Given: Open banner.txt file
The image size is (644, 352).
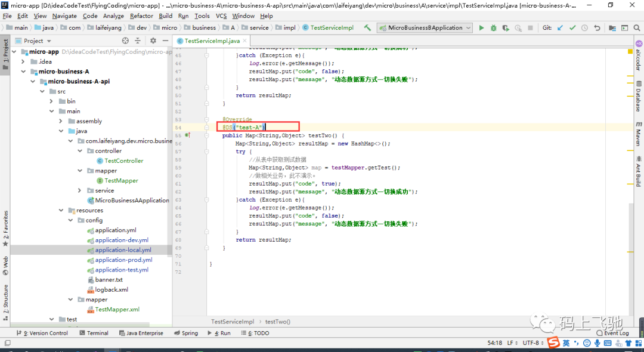Looking at the screenshot, I should [x=109, y=280].
